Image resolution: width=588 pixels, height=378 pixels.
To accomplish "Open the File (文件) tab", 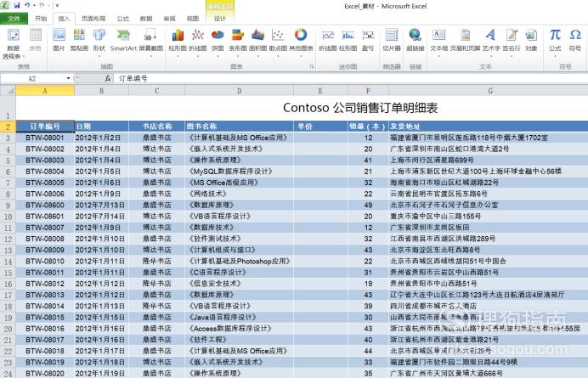I will (14, 19).
